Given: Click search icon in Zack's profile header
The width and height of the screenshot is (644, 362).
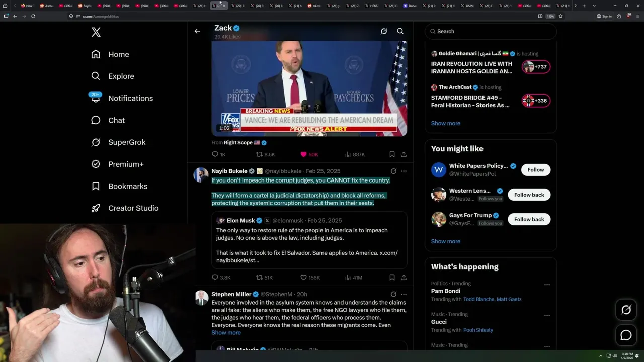Looking at the screenshot, I should tap(400, 31).
